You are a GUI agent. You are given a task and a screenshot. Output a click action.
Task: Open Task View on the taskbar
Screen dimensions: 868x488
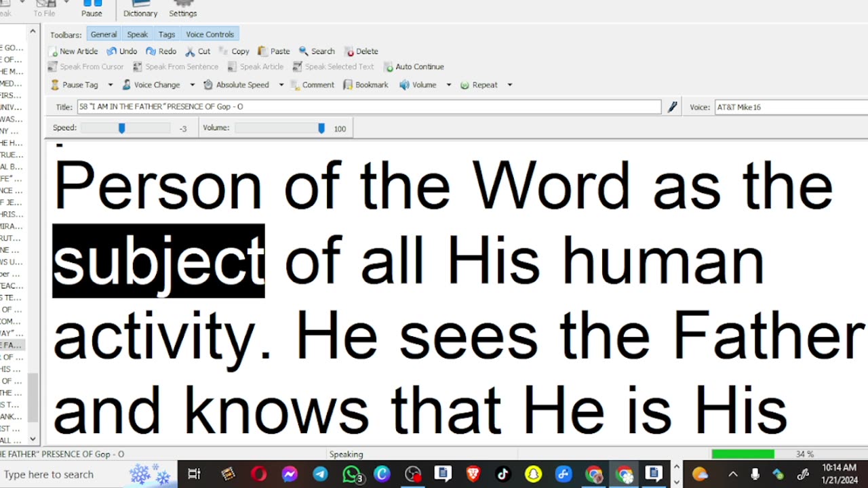click(x=194, y=474)
